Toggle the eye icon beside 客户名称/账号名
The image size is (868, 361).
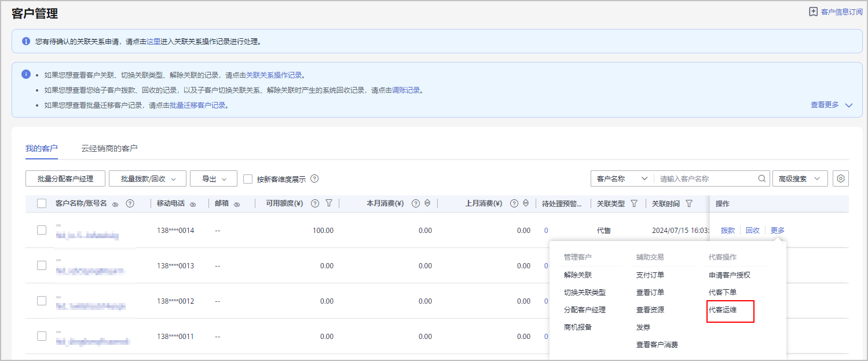[115, 204]
